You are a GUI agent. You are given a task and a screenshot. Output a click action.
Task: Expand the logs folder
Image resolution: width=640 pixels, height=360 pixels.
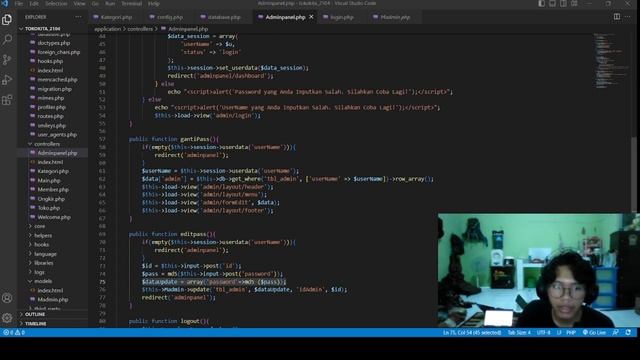click(39, 272)
